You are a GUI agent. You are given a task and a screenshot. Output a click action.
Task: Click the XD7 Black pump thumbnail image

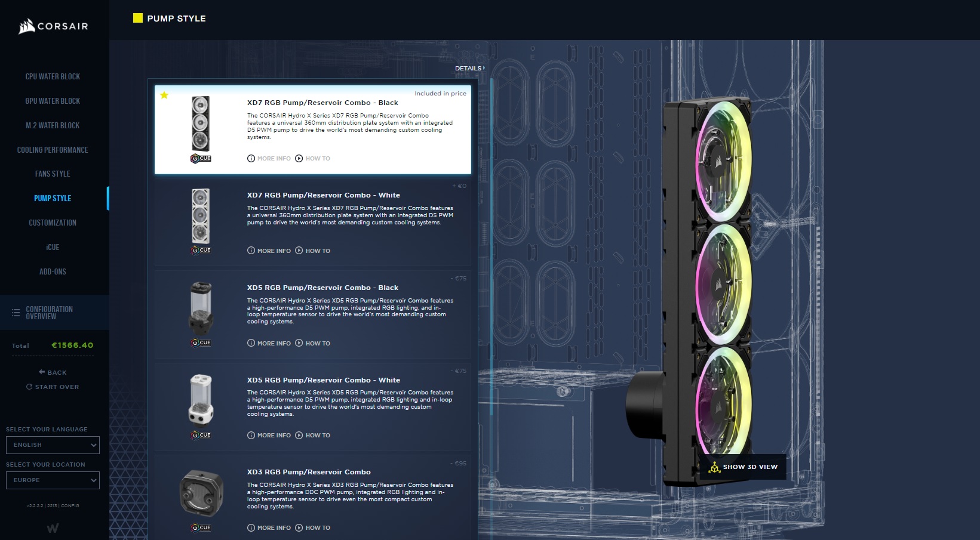coord(201,124)
